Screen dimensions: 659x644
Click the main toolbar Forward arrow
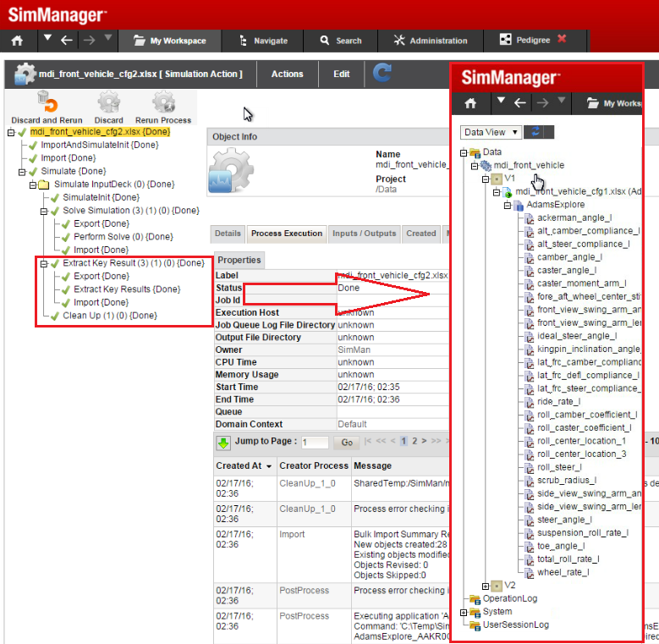click(89, 41)
